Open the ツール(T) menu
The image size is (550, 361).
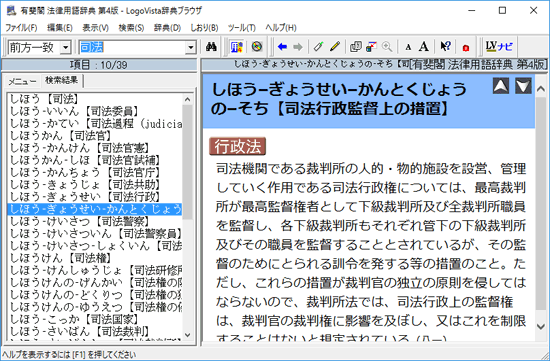(241, 28)
